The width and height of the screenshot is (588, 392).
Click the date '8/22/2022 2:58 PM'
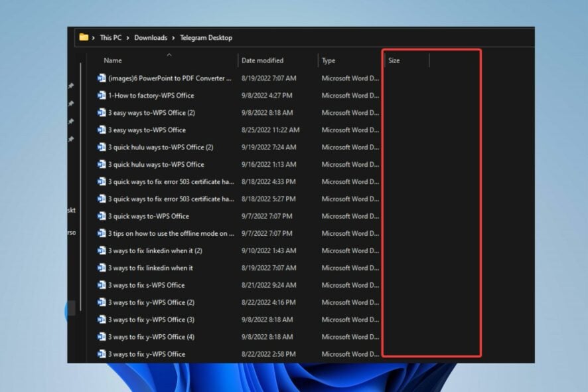coord(269,354)
